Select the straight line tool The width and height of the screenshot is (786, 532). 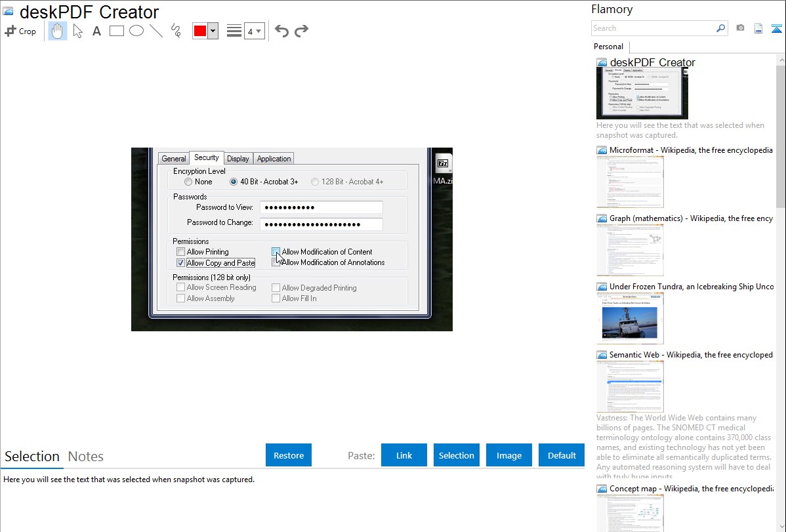pos(156,31)
